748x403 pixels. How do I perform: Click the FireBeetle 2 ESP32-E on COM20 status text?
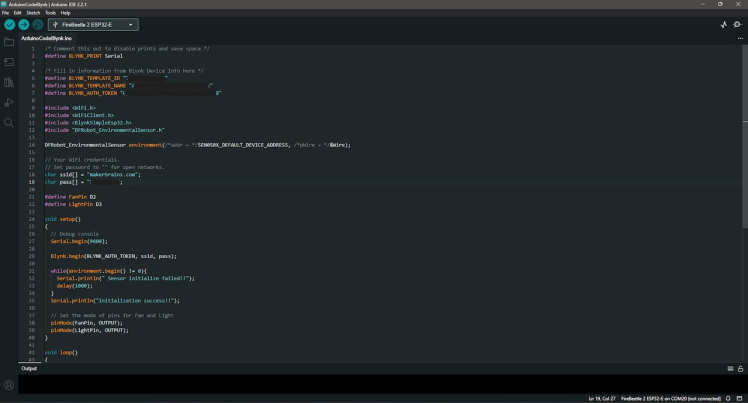pos(671,398)
